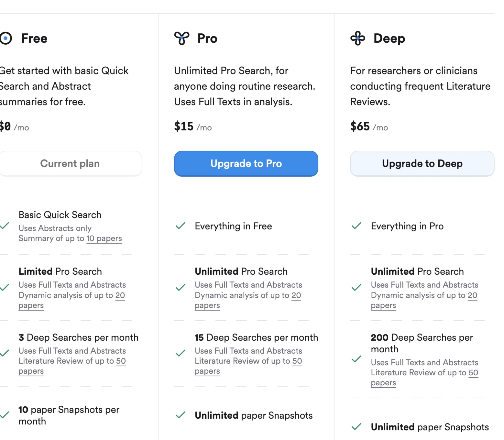
Task: Click the Pro plan heading
Action: point(207,38)
